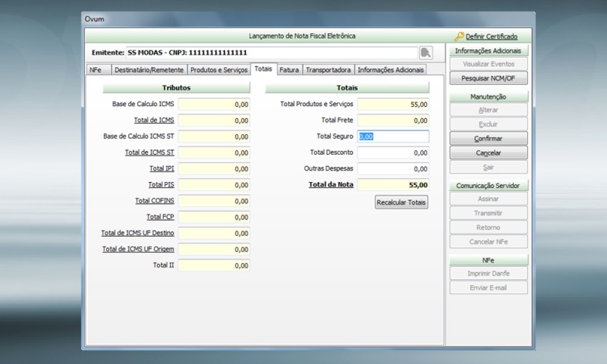Viewport: 607px width, 364px height.
Task: Go to the Fatura tab
Action: pos(289,70)
